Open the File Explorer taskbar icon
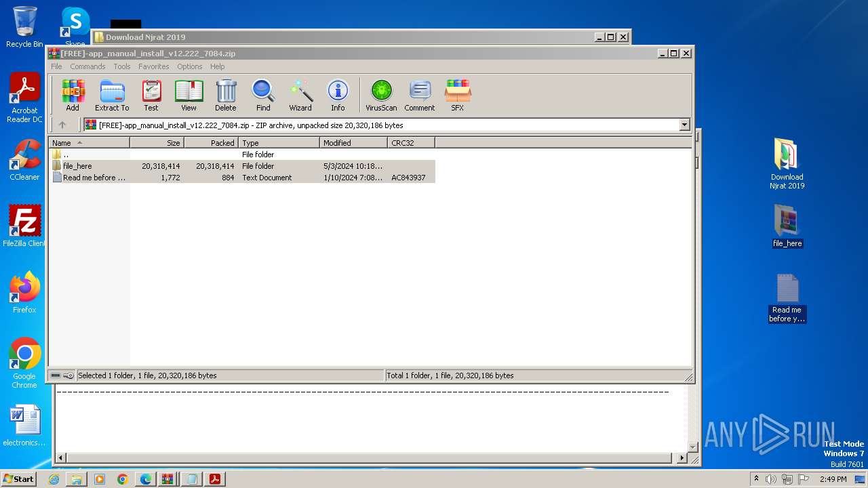This screenshot has height=488, width=868. [x=77, y=479]
